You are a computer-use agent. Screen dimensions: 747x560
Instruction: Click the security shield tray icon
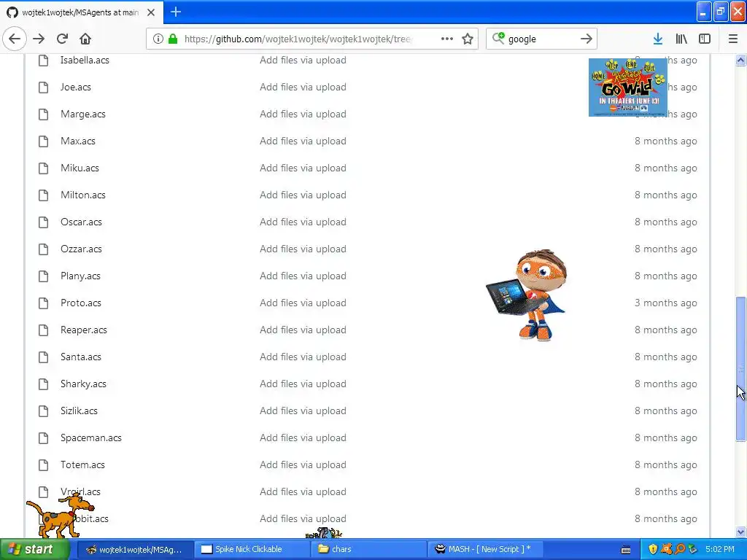coord(653,550)
